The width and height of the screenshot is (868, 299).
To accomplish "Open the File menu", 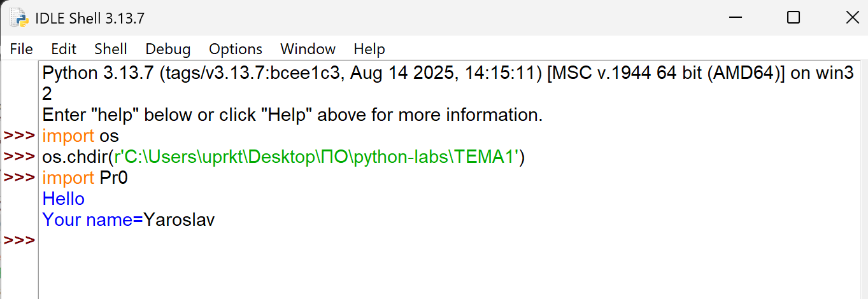I will pos(22,49).
